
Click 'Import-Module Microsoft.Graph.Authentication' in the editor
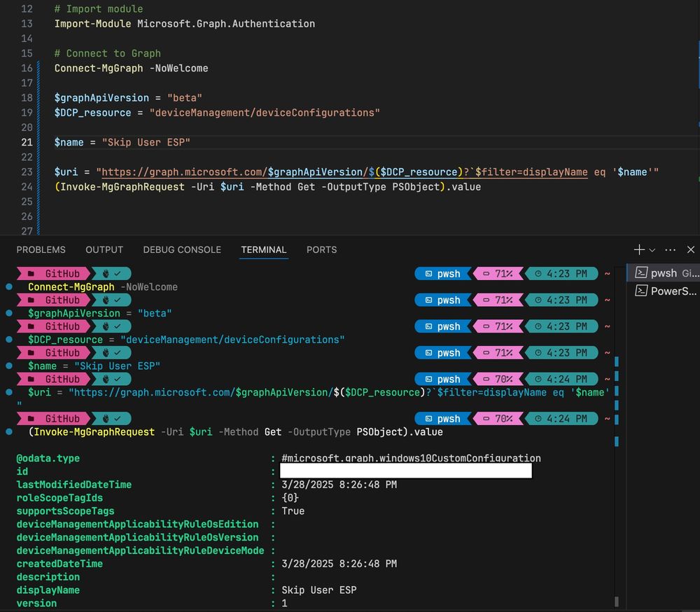[185, 24]
